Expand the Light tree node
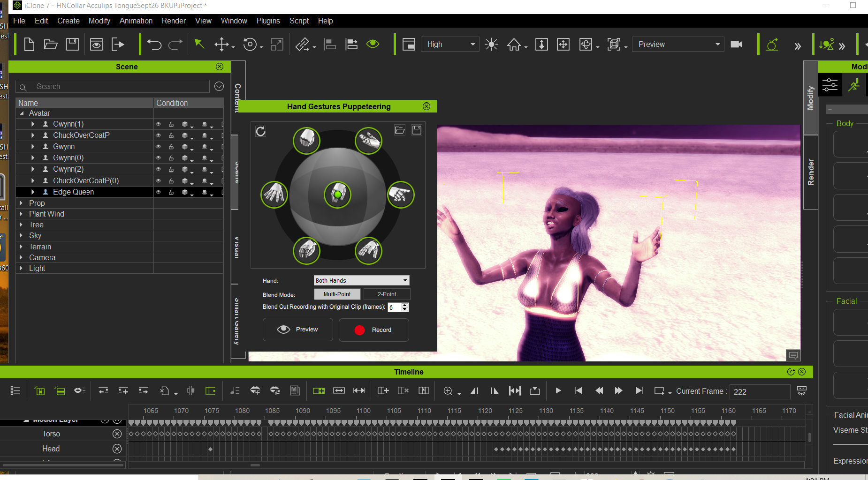868x480 pixels. [x=21, y=268]
